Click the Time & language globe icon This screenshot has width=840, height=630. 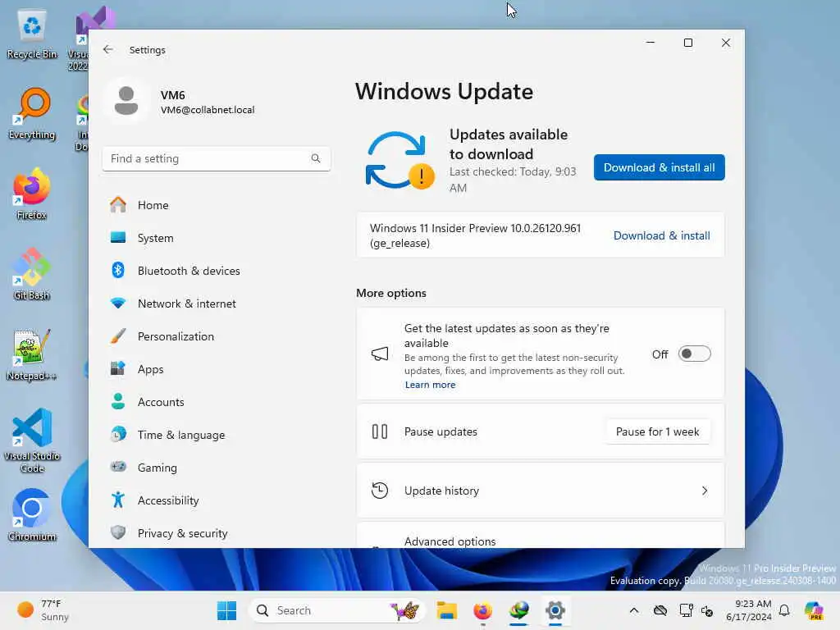click(118, 434)
